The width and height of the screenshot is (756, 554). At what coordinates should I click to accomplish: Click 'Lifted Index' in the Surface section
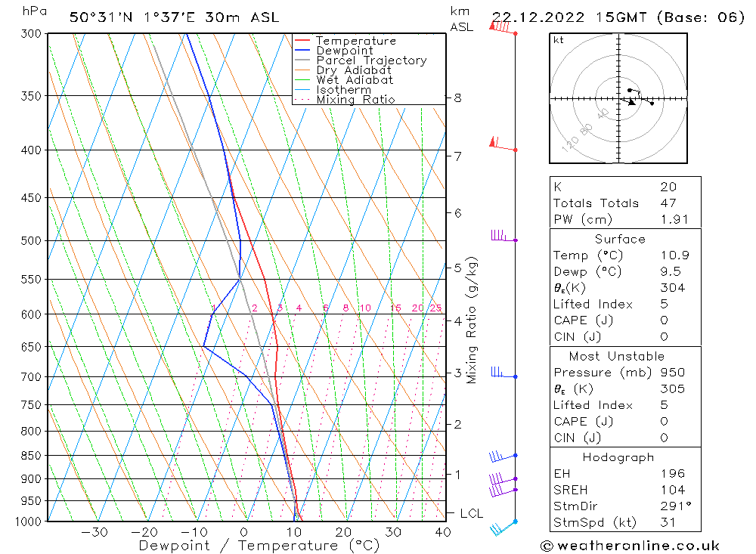593,305
